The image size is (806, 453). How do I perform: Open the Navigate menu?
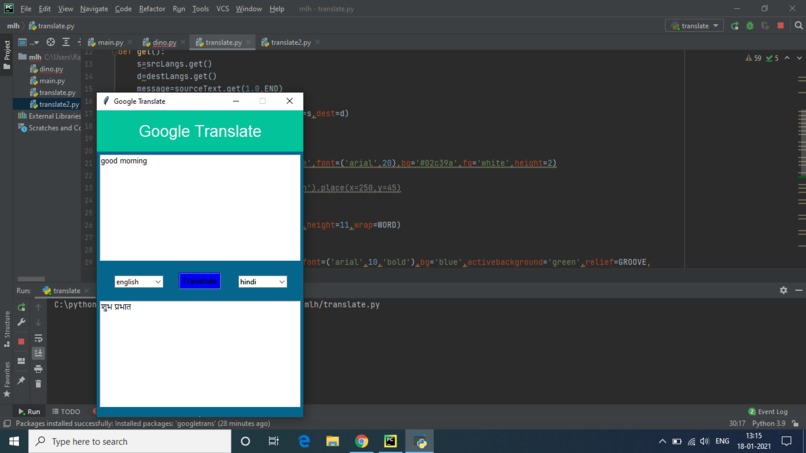(x=94, y=9)
